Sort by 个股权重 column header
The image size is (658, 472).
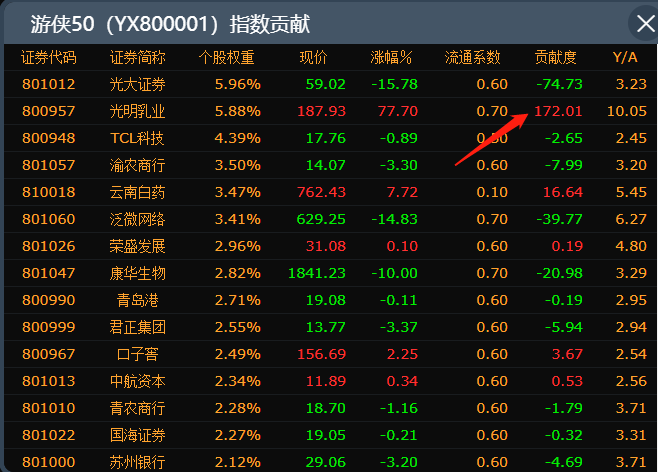(227, 57)
